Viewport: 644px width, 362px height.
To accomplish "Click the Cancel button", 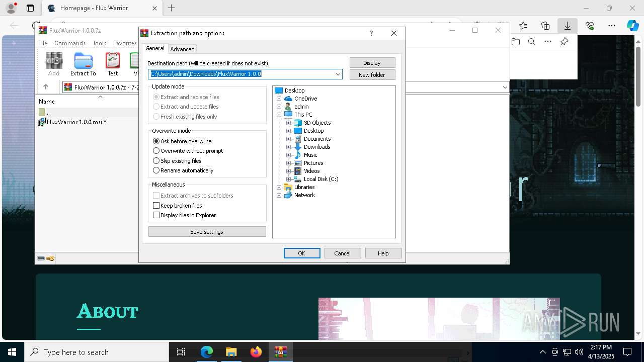I will [x=343, y=253].
